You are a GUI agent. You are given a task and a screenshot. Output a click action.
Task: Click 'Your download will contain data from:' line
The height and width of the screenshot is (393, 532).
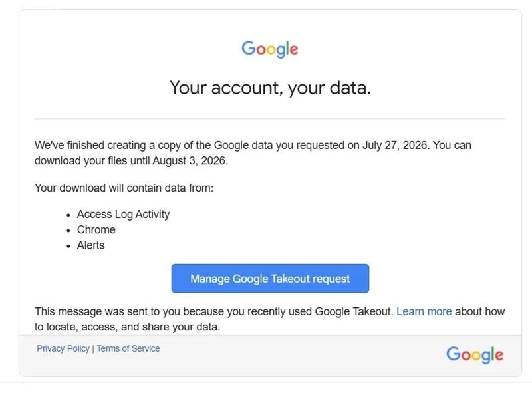(124, 188)
